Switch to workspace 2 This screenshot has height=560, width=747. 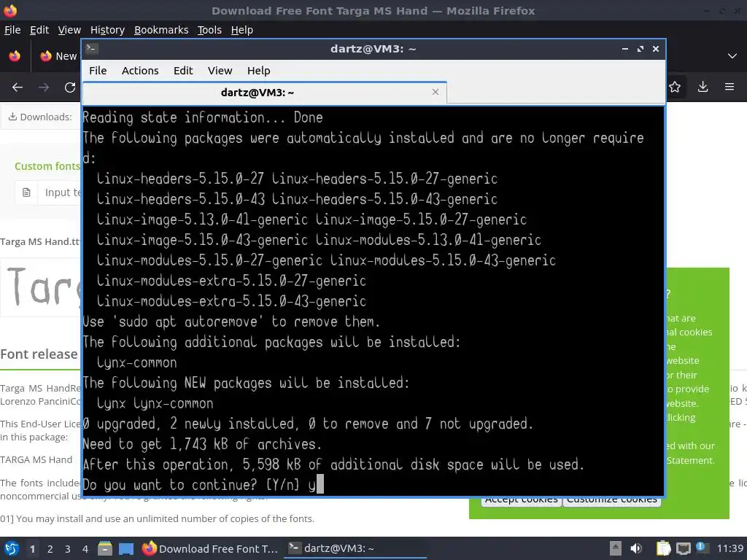click(x=50, y=549)
